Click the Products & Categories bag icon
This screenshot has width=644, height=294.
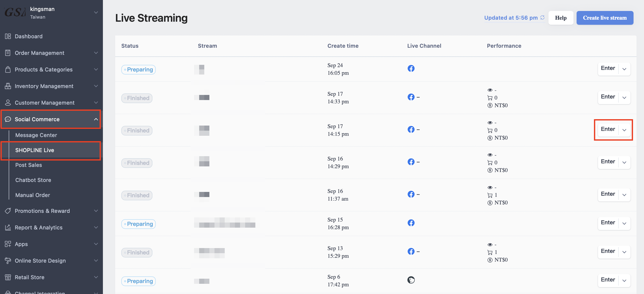point(8,69)
